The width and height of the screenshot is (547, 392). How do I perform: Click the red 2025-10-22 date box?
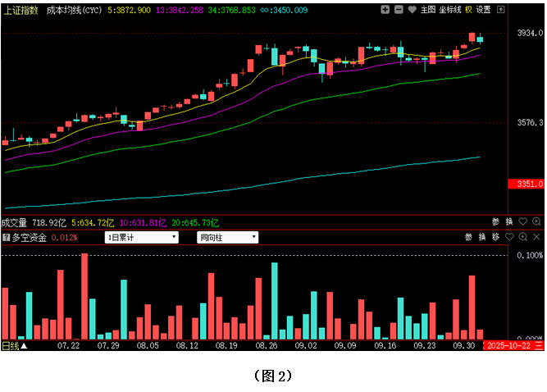pyautogui.click(x=508, y=346)
